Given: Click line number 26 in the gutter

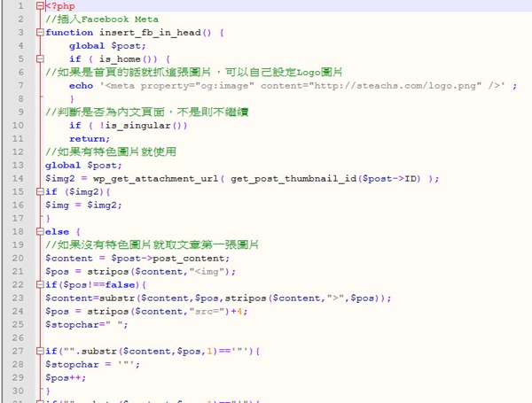Looking at the screenshot, I should click(18, 337).
